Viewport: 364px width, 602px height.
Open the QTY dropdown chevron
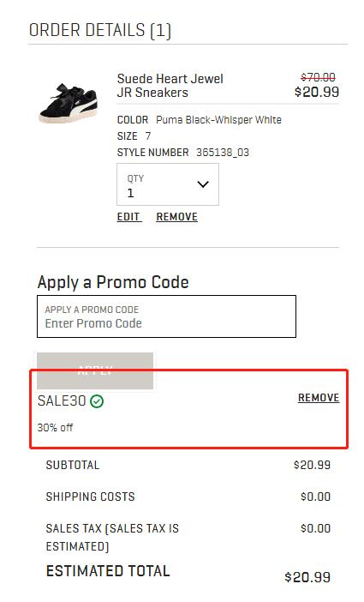pos(203,184)
